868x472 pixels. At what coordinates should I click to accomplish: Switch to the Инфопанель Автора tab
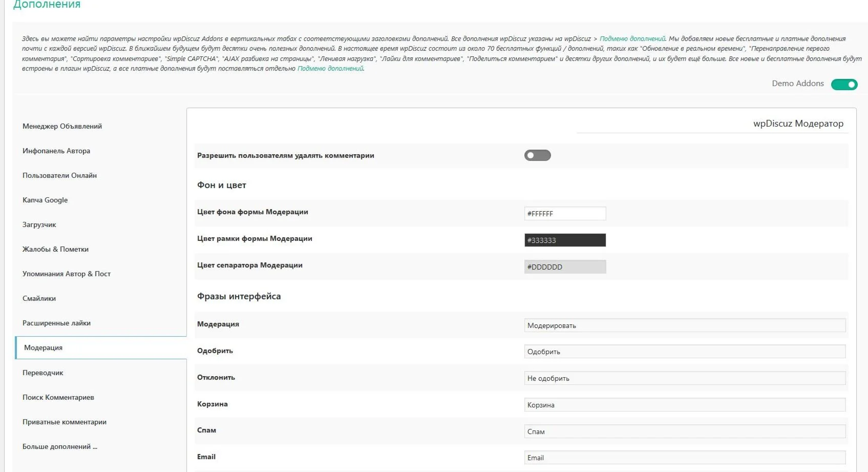pos(56,151)
